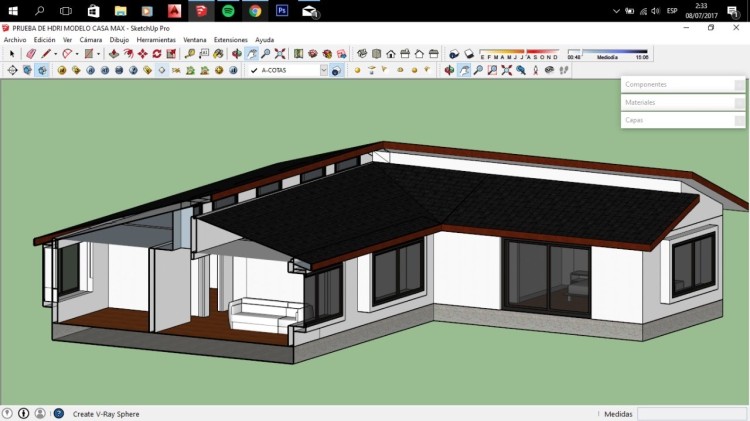Pick the Eraser tool
Image resolution: width=750 pixels, height=421 pixels.
[x=31, y=54]
